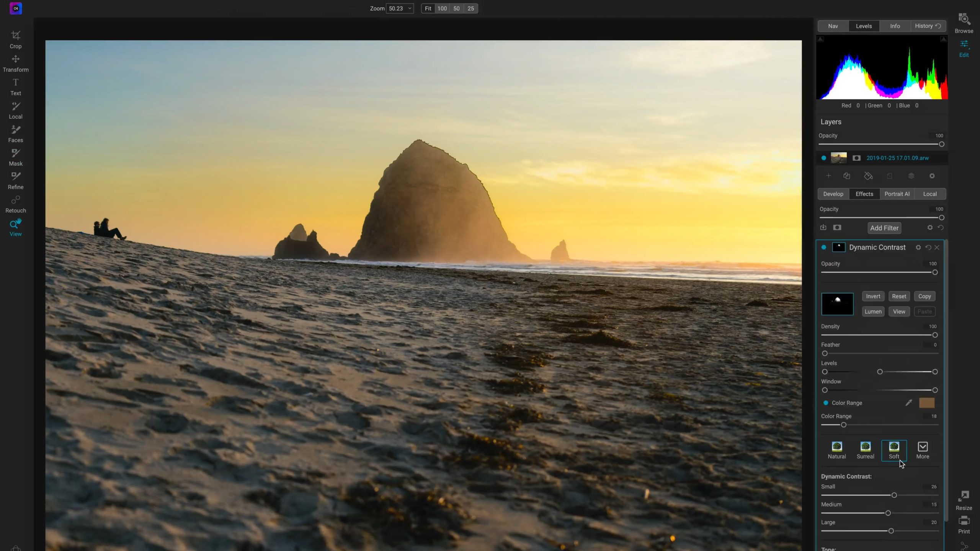
Task: Select the Mask tool
Action: tap(16, 157)
